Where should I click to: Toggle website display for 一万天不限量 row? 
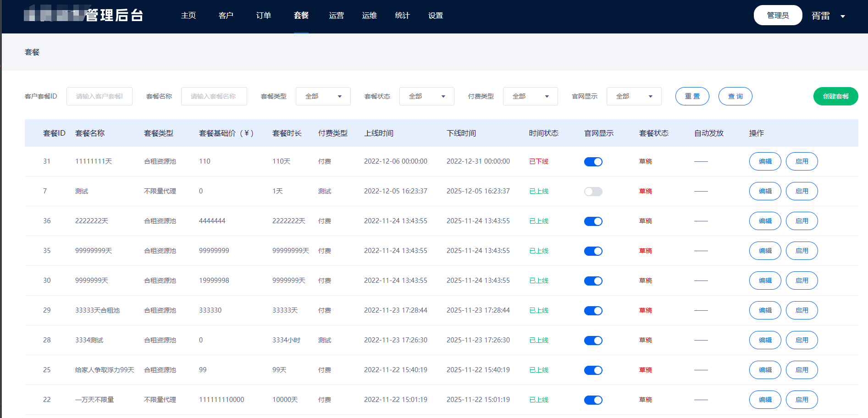(593, 400)
